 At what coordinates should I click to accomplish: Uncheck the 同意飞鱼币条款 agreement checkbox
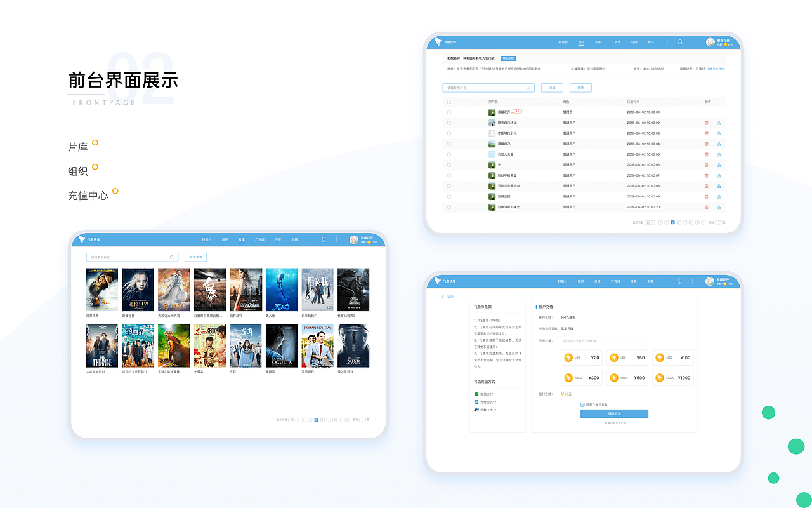point(582,404)
